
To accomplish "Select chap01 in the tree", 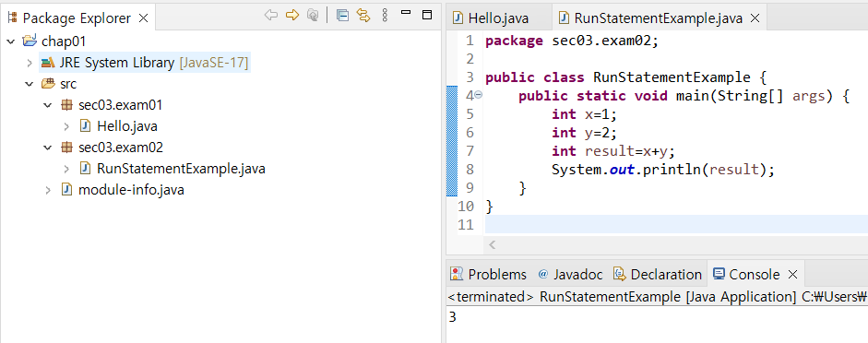I will [x=64, y=41].
